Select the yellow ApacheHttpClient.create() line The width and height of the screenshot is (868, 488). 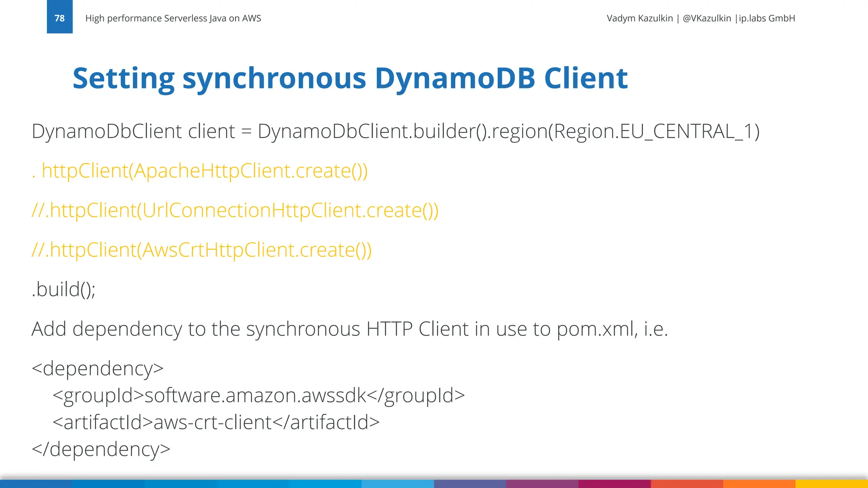[x=200, y=171]
